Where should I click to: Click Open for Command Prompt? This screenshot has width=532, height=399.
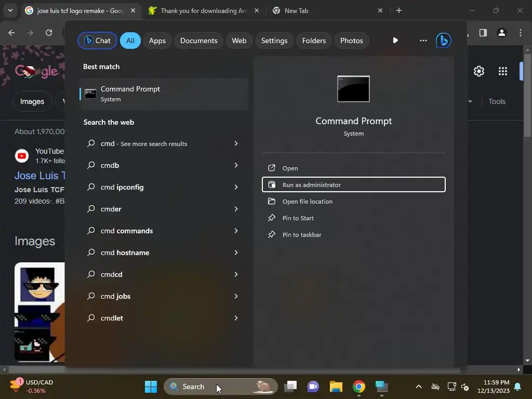[x=353, y=168]
